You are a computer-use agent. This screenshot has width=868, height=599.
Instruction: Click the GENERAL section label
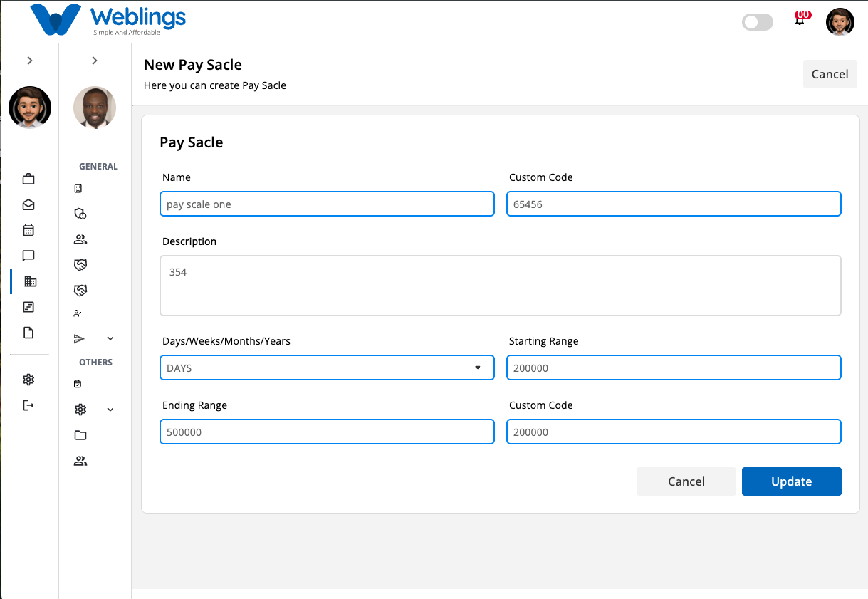point(98,166)
